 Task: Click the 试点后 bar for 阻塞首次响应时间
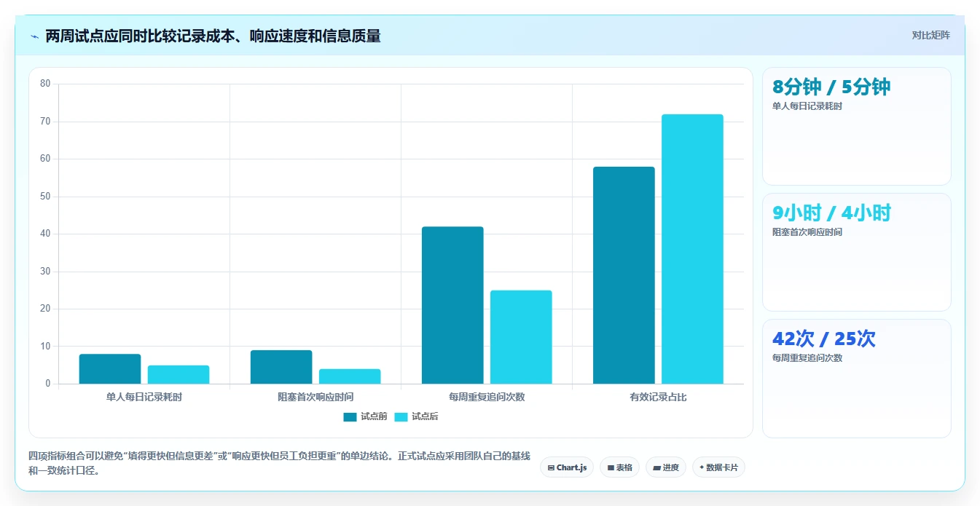(x=350, y=376)
